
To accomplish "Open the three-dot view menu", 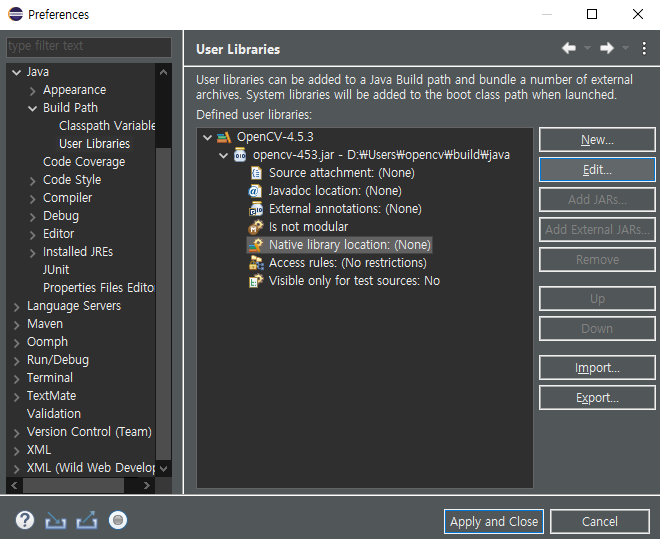I will (644, 48).
